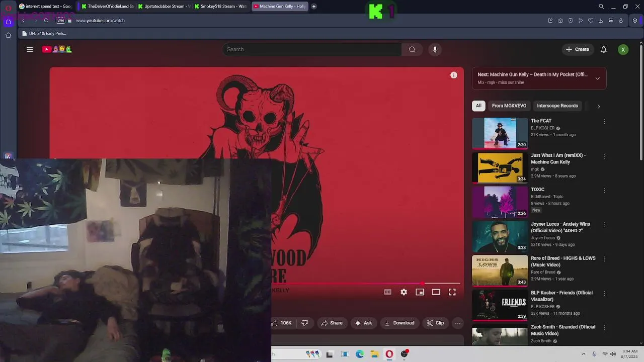The image size is (644, 362).
Task: Open Opera easy setup sliders icon
Action: [x=611, y=21]
